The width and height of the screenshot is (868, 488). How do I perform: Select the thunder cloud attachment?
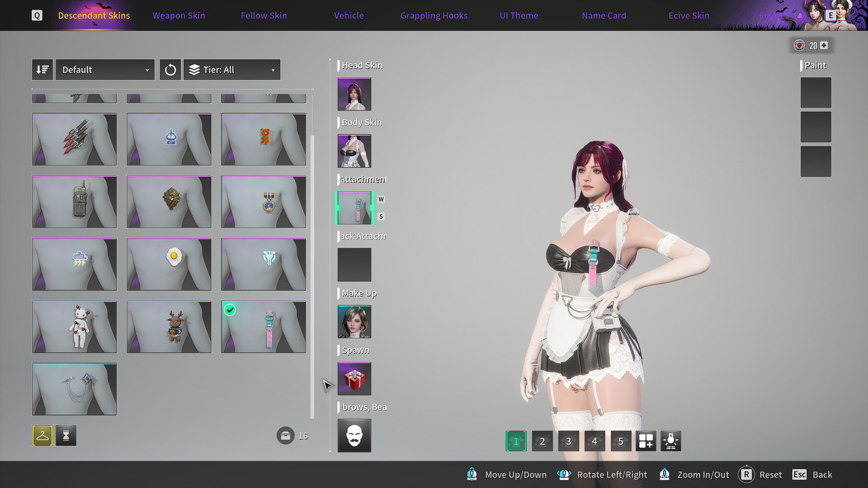pyautogui.click(x=75, y=264)
